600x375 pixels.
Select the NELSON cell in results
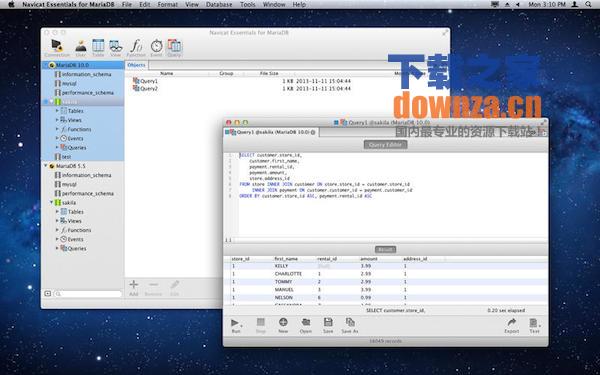click(x=284, y=298)
